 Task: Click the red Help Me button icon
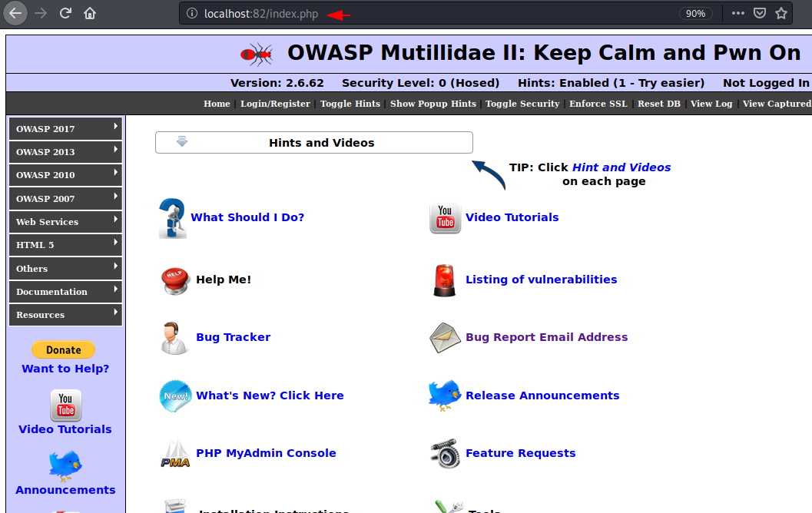click(175, 280)
